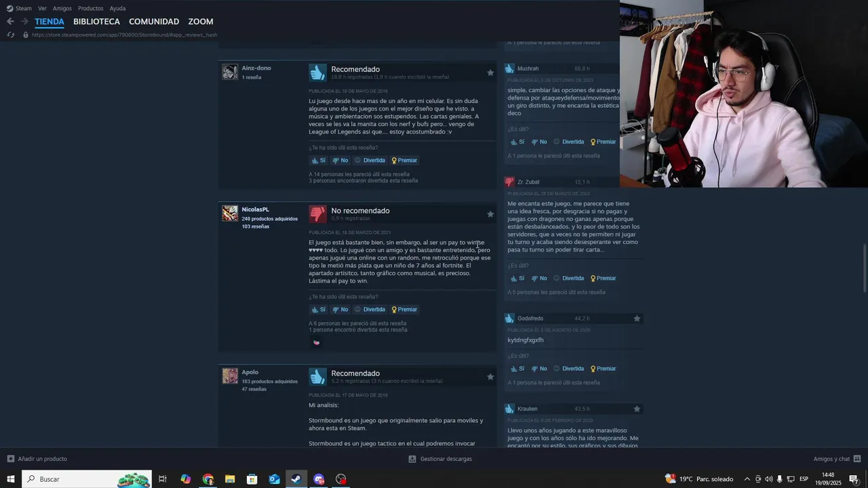
Task: Click the pink award badge under NicolasPL's review
Action: pos(316,342)
